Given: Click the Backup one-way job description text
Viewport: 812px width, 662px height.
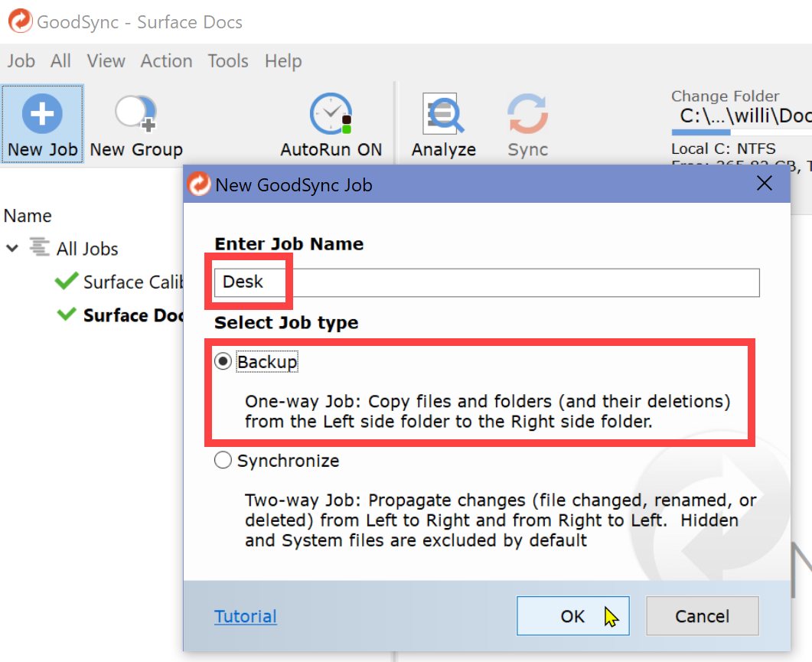Looking at the screenshot, I should click(488, 411).
